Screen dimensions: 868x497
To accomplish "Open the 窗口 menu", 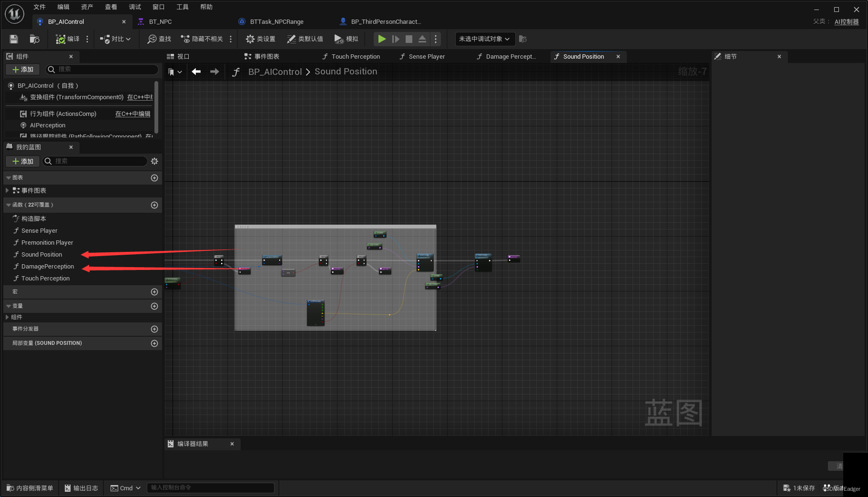I will pos(158,7).
